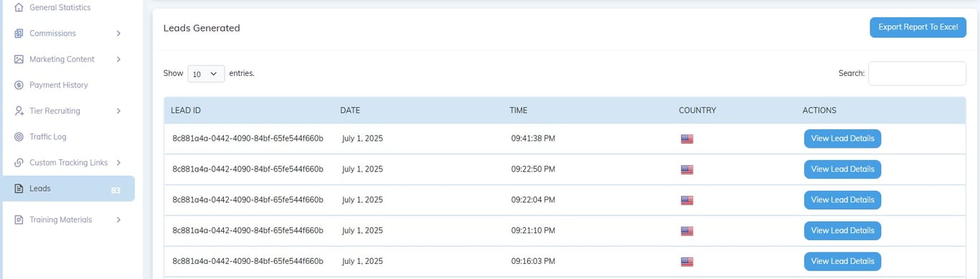Image resolution: width=980 pixels, height=279 pixels.
Task: Click the Leads Generated heading
Action: point(202,28)
